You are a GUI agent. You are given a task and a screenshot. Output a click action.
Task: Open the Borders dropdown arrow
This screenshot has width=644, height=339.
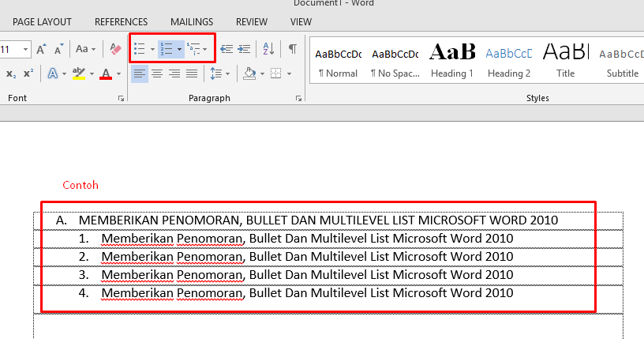pos(289,74)
